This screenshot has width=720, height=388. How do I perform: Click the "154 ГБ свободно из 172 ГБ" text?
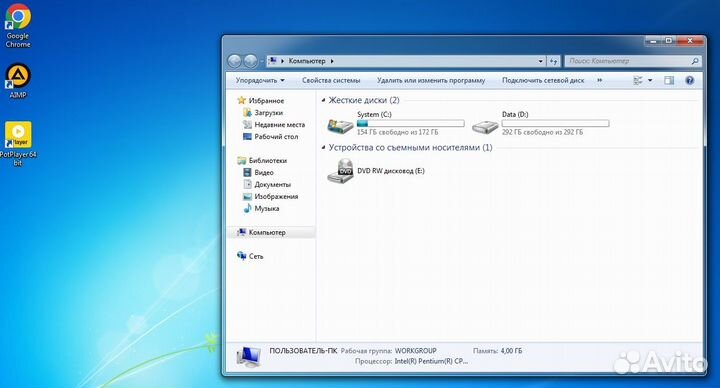click(x=398, y=132)
